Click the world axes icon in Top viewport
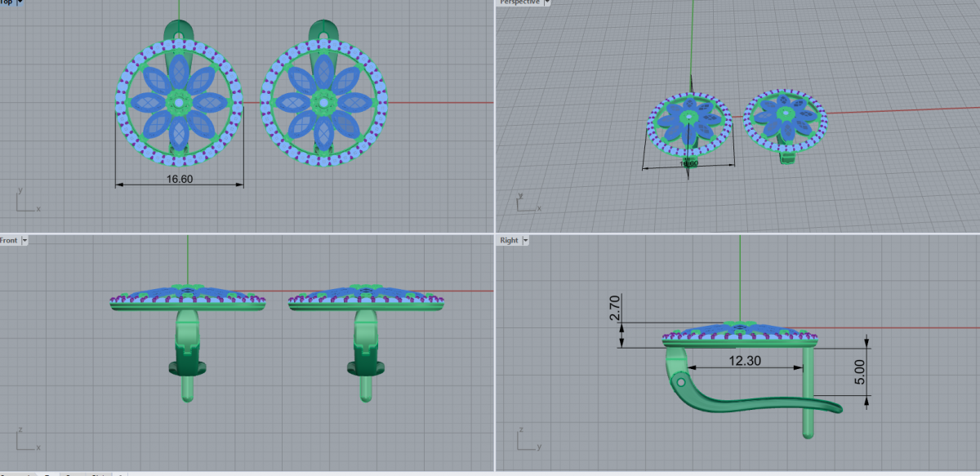The width and height of the screenshot is (980, 476). [26, 202]
